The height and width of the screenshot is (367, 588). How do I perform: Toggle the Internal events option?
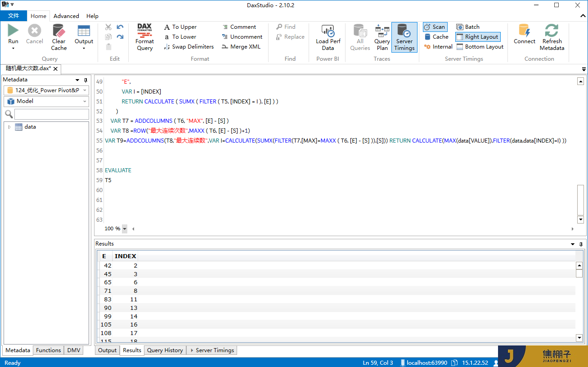pyautogui.click(x=438, y=47)
